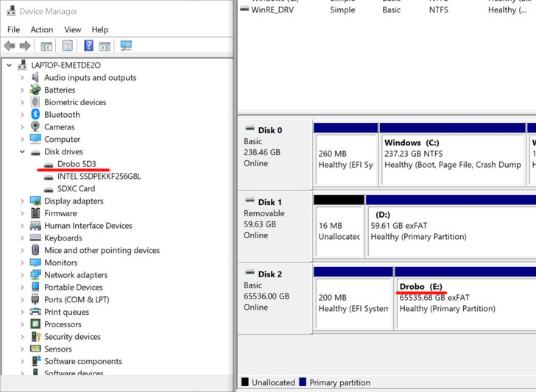Click the Show/Hide Console Tree toolbar icon
This screenshot has height=392, width=536.
tap(46, 46)
